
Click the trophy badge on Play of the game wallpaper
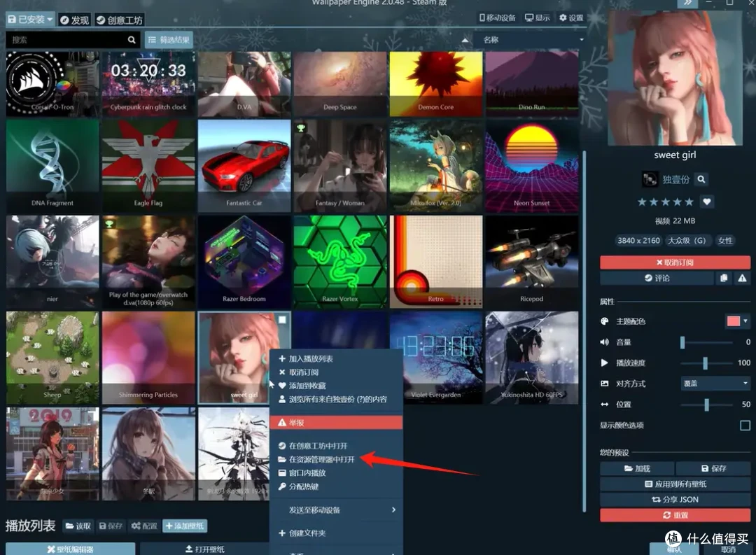tap(109, 224)
